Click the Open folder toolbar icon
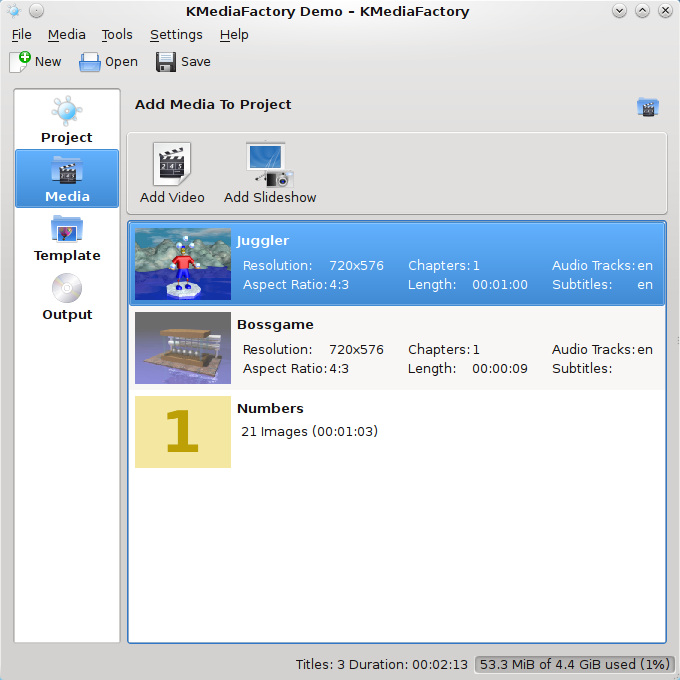Viewport: 680px width, 680px height. point(90,62)
